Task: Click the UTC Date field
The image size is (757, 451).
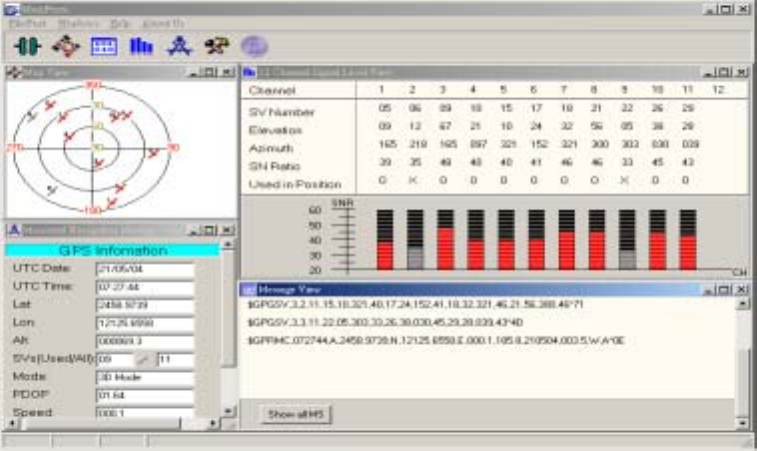Action: (145, 269)
